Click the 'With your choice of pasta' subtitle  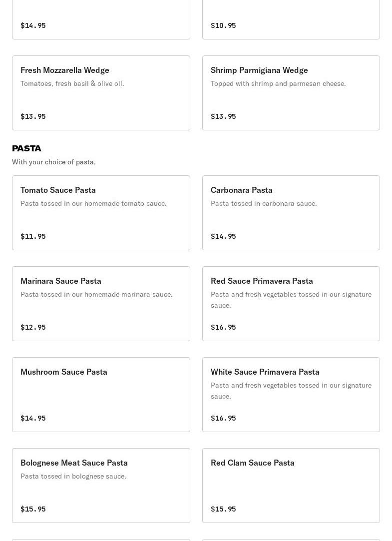click(x=53, y=162)
